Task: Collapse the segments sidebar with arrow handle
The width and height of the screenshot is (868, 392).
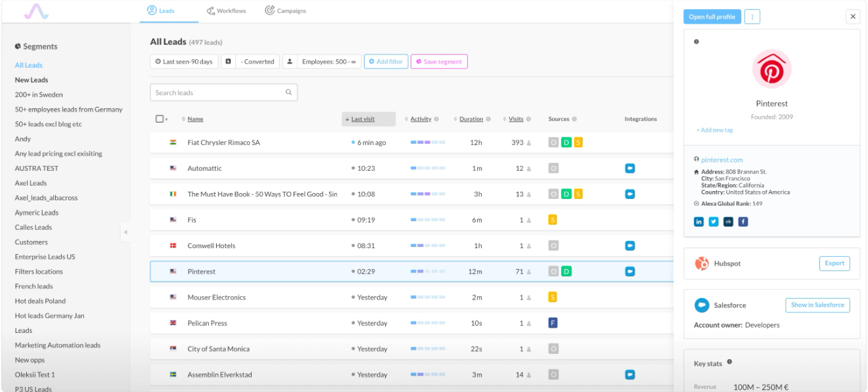Action: (x=126, y=232)
